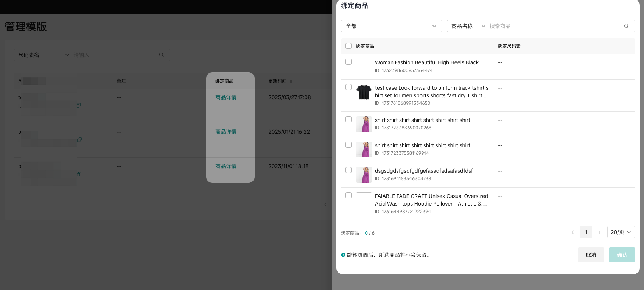This screenshot has height=290, width=644.
Task: Expand the 尺码表名 dropdown on template page
Action: click(44, 55)
